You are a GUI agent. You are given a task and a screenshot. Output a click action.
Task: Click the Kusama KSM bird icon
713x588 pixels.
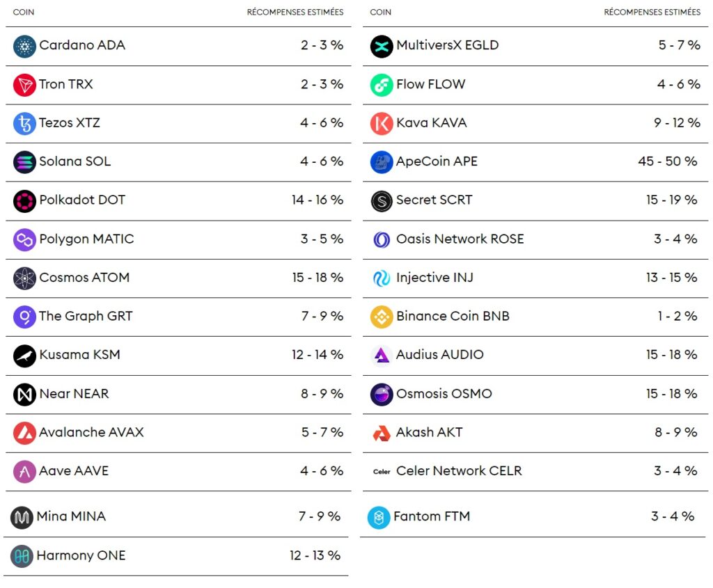pyautogui.click(x=24, y=356)
